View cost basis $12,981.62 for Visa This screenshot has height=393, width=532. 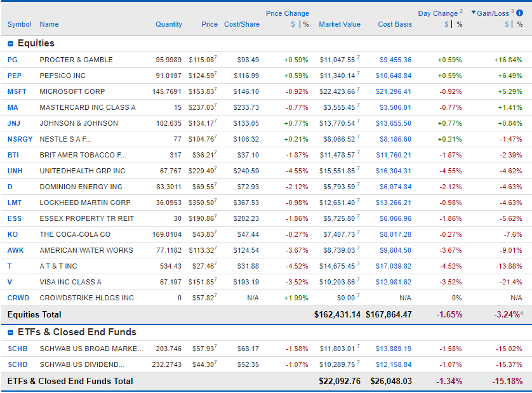(394, 282)
